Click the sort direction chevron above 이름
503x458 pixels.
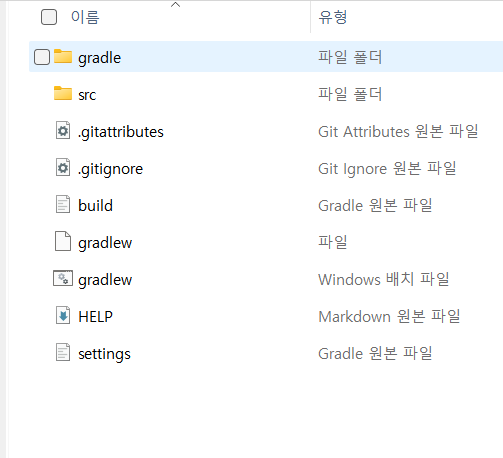click(175, 5)
